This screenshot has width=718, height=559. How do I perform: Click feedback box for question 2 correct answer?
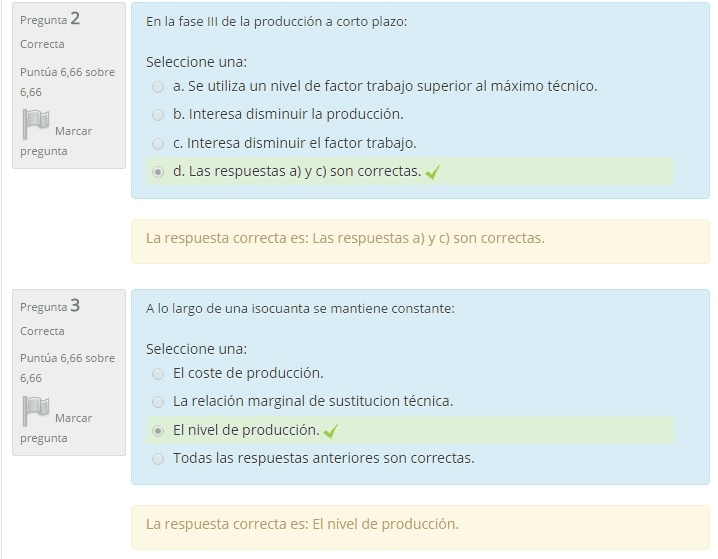[420, 239]
